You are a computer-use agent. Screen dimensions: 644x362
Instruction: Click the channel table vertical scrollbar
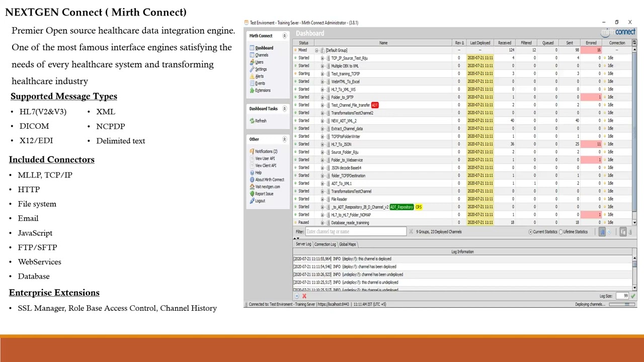(x=634, y=136)
